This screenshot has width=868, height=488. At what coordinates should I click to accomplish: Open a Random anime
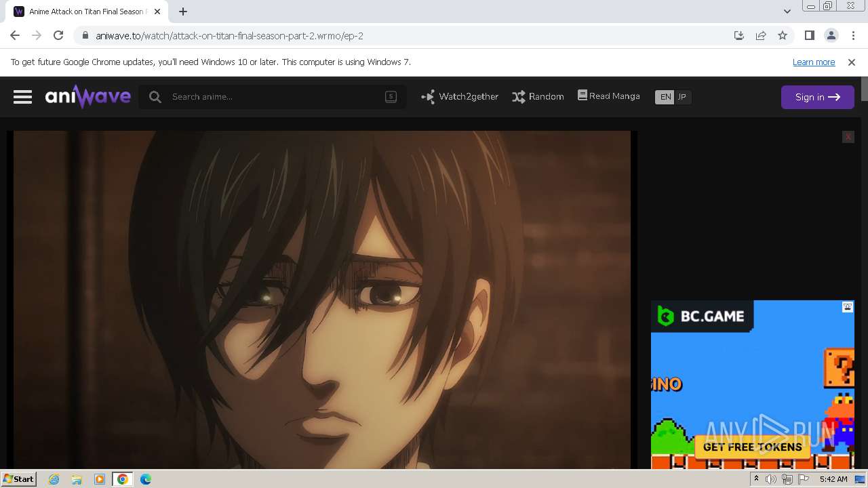click(538, 97)
